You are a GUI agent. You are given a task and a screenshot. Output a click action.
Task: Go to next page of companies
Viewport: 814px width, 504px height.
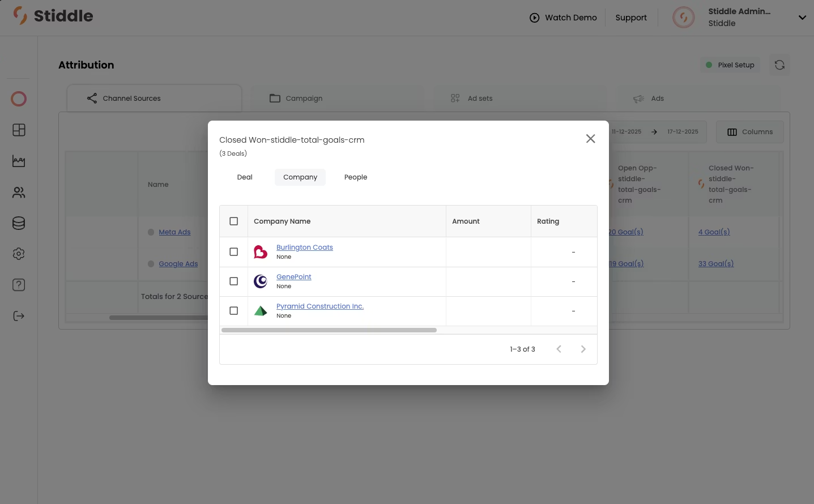coord(583,349)
